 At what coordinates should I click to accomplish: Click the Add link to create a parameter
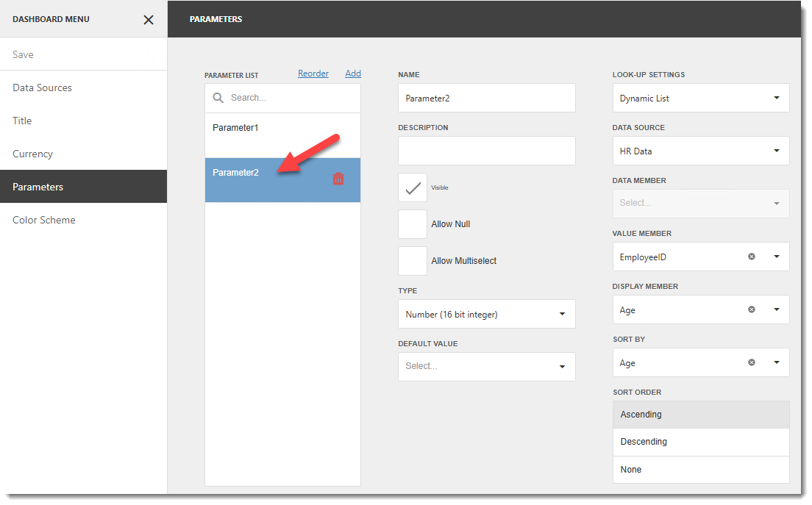(353, 73)
